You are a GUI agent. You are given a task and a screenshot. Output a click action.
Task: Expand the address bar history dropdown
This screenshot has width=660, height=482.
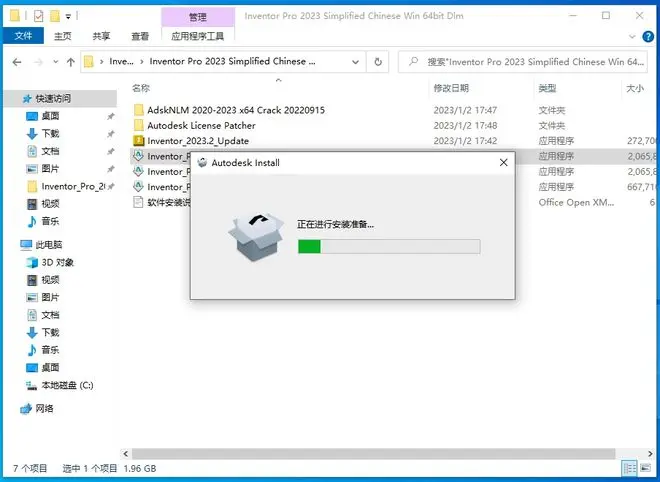[355, 62]
